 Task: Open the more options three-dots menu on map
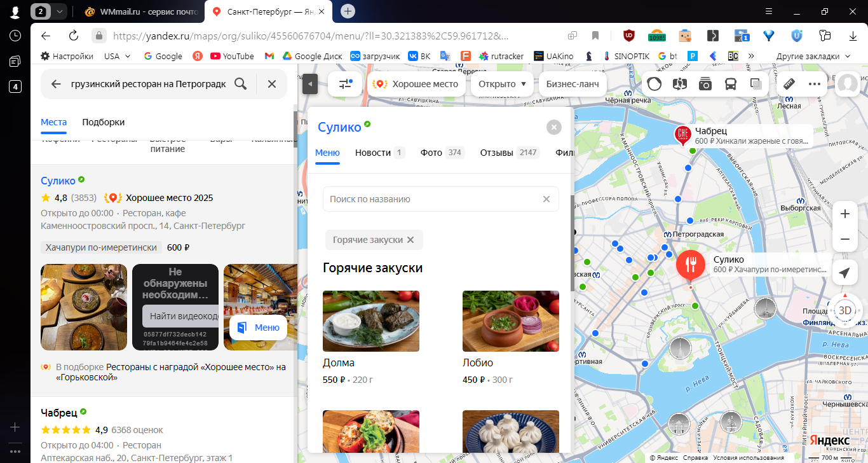(815, 83)
